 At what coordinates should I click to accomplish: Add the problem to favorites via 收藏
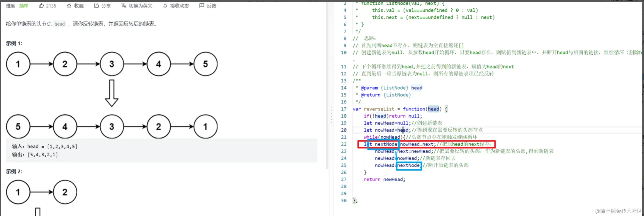click(75, 6)
